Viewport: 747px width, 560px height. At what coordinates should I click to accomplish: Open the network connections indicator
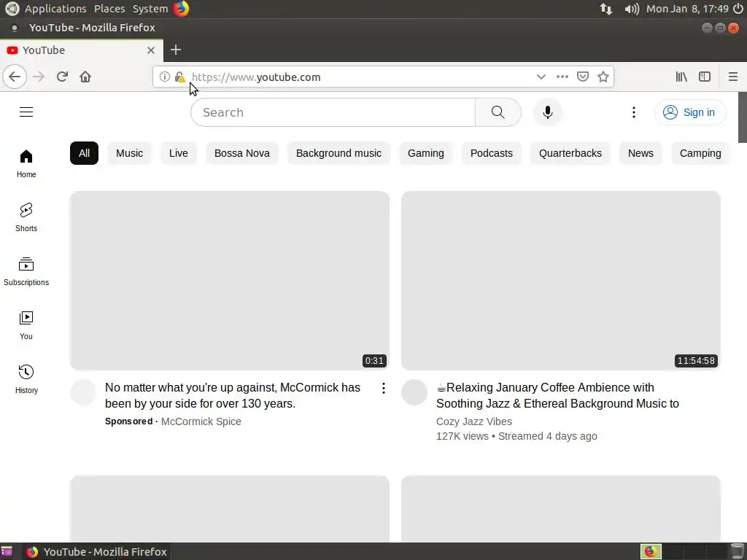pyautogui.click(x=606, y=9)
